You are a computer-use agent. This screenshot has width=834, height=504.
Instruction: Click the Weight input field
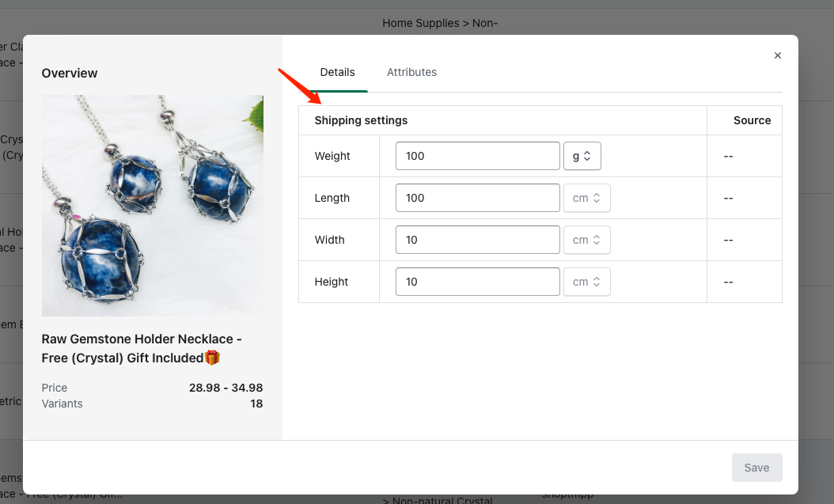[x=477, y=156]
